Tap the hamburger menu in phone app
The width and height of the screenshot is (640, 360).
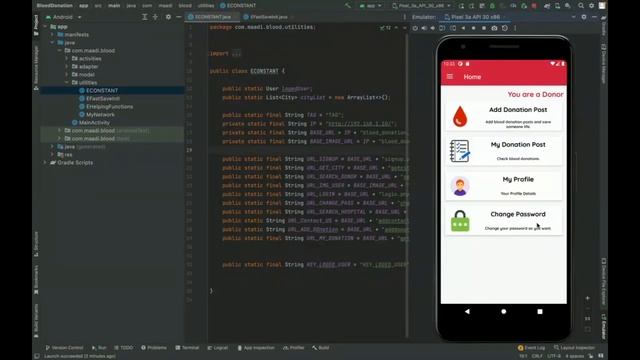tap(450, 77)
